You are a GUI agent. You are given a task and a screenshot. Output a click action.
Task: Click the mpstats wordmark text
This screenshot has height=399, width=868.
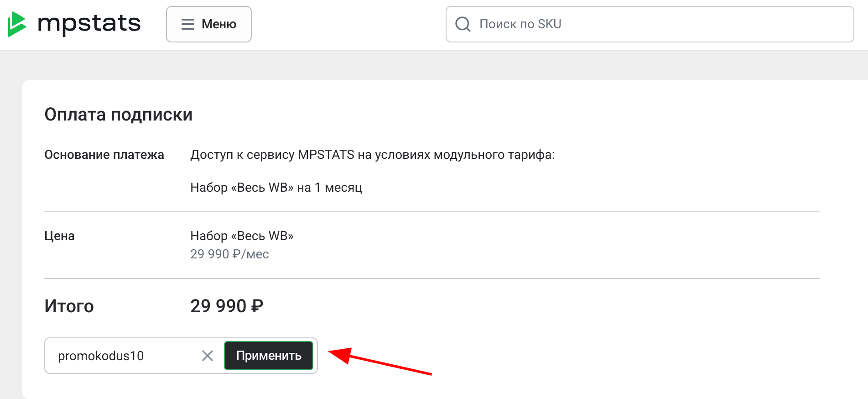[89, 24]
